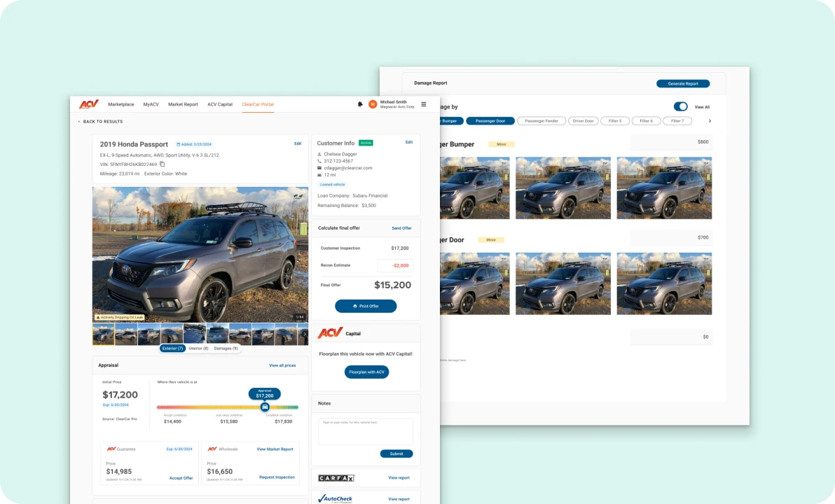Select the Interior (8) photo filter

point(199,349)
